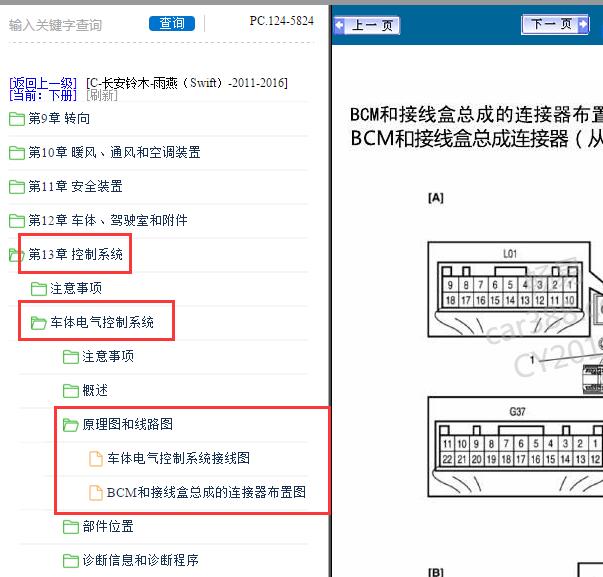Viewport: 603px width, 577px height.
Task: Click L01 connector diagram image
Action: click(x=509, y=290)
